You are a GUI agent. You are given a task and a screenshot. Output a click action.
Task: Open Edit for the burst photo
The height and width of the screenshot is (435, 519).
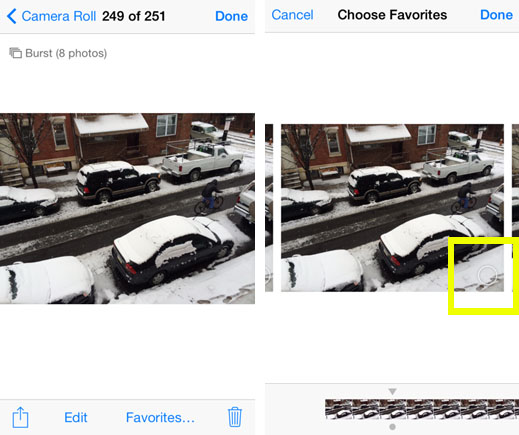pos(76,417)
